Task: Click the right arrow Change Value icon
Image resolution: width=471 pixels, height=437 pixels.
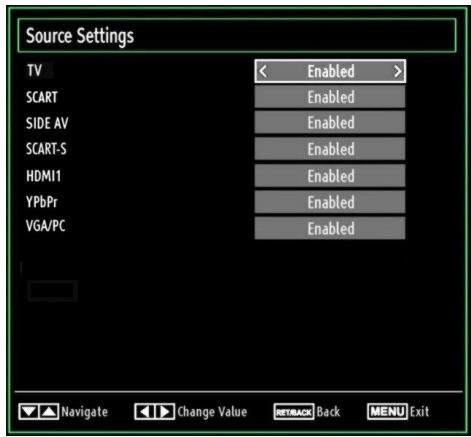Action: tap(165, 412)
